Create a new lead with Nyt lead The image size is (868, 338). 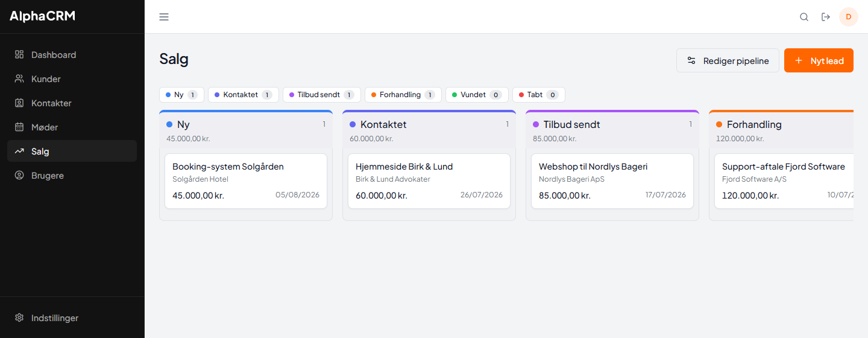coord(819,60)
